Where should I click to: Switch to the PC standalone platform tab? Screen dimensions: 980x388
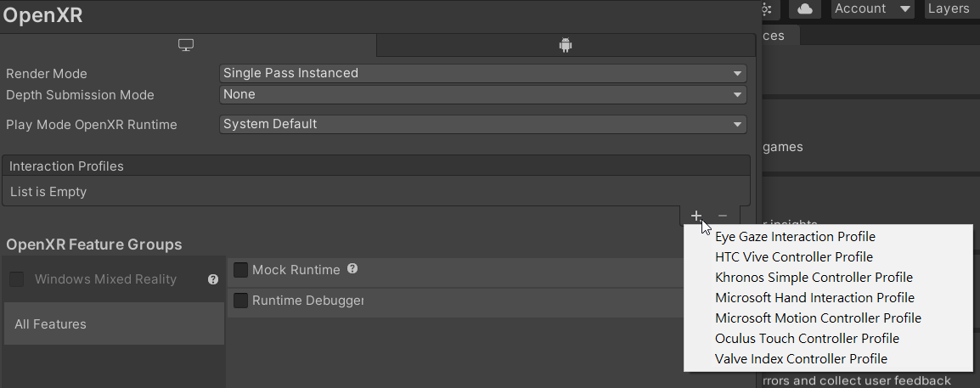click(x=186, y=45)
